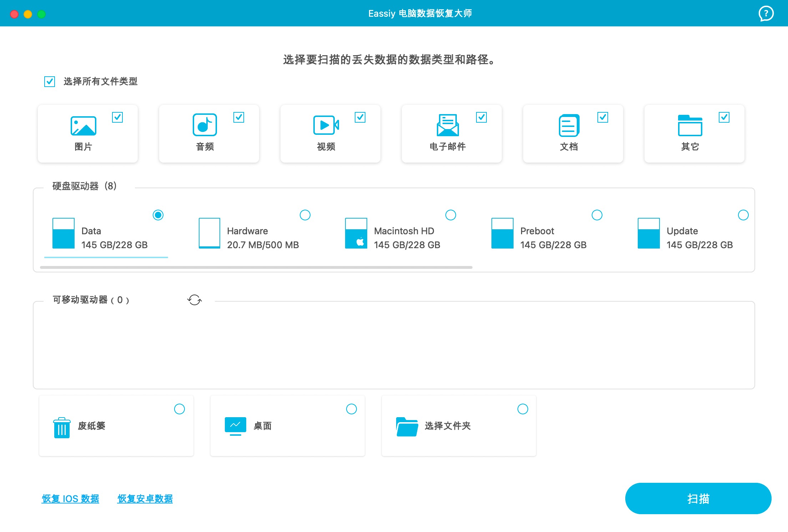The height and width of the screenshot is (532, 788).
Task: Click the 文档 document icon
Action: (569, 125)
